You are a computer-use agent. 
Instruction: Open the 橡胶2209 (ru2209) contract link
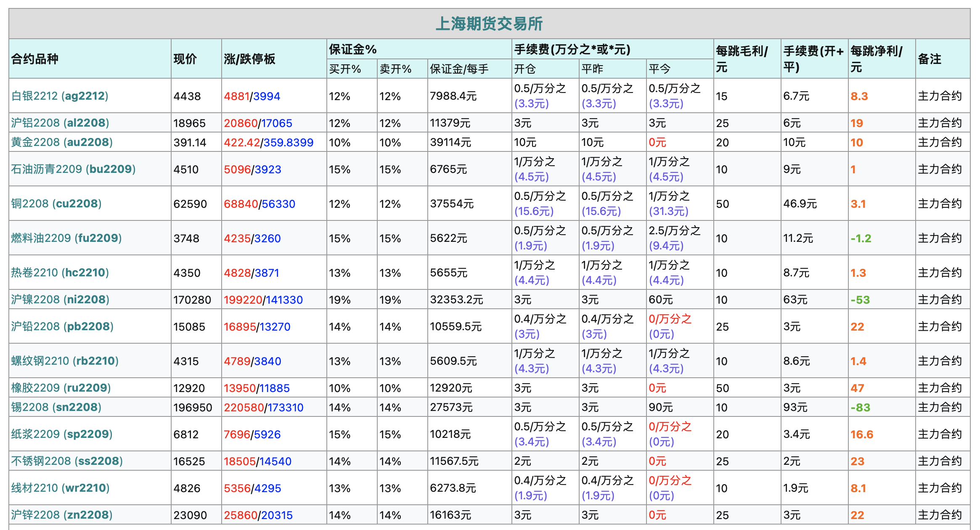pos(61,388)
